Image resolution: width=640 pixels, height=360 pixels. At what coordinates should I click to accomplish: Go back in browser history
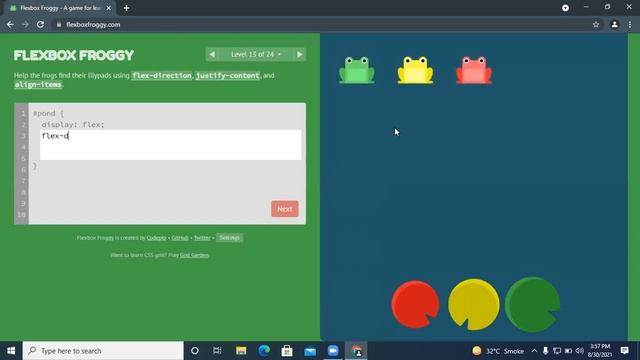point(10,24)
